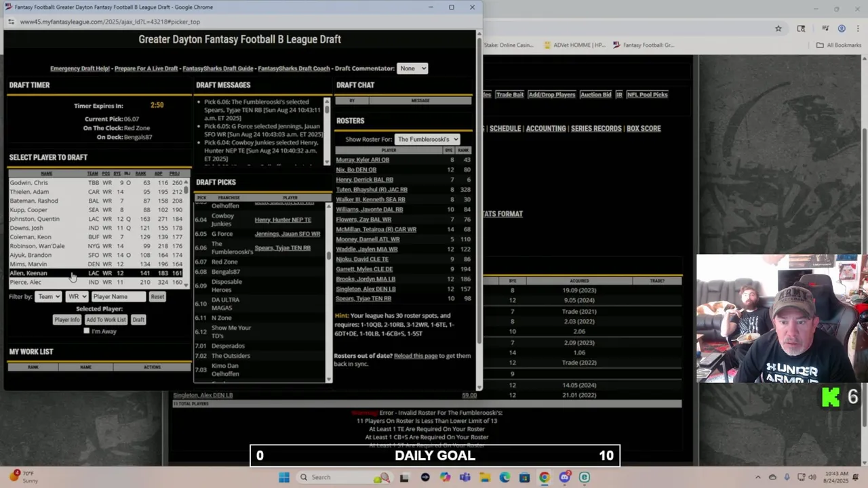
Task: Open the WR position filter dropdown
Action: pyautogui.click(x=77, y=296)
